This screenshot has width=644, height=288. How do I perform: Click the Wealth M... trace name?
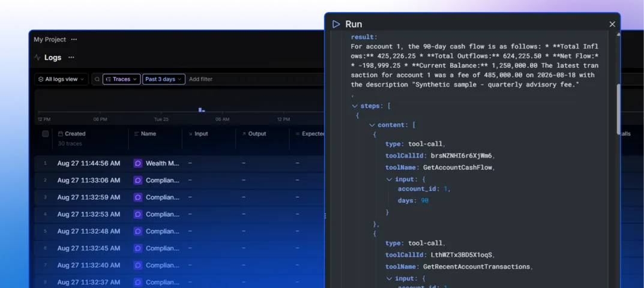(x=163, y=164)
